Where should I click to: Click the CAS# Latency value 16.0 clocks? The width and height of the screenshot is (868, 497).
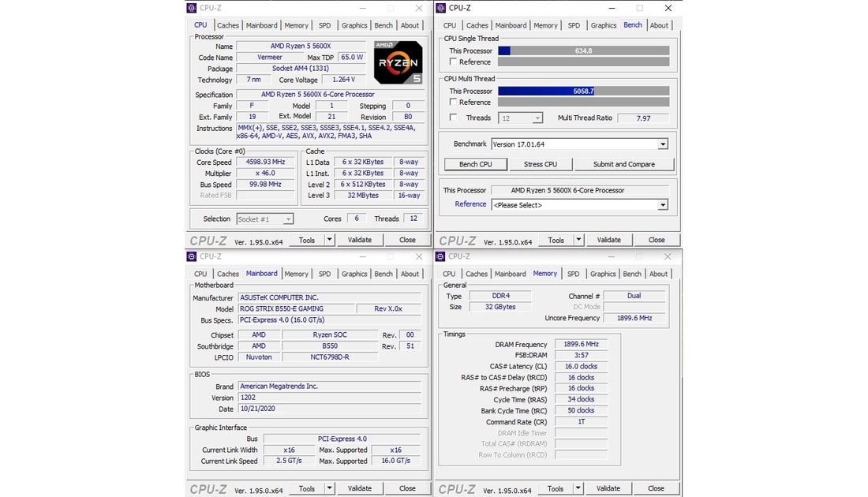point(581,366)
